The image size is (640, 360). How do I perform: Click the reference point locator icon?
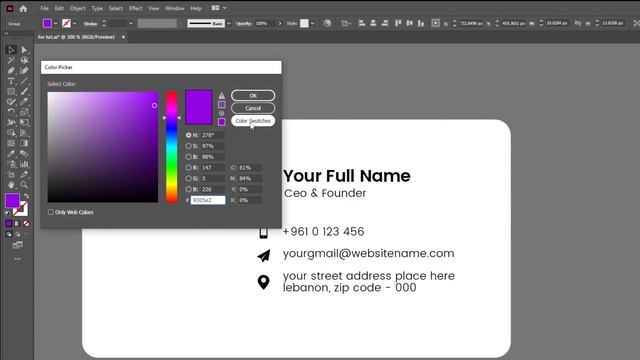pyautogui.click(x=436, y=23)
